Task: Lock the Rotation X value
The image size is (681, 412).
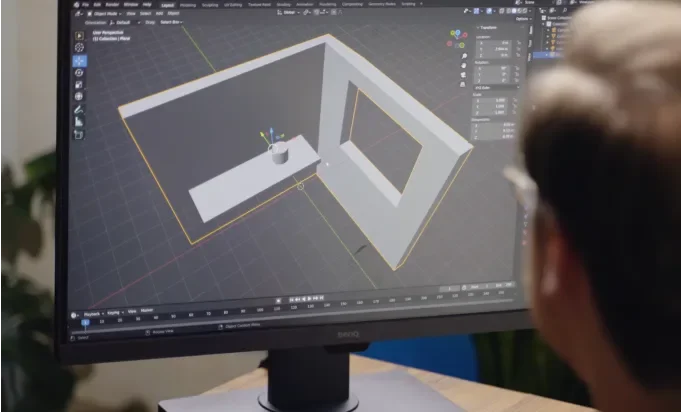Action: point(516,68)
